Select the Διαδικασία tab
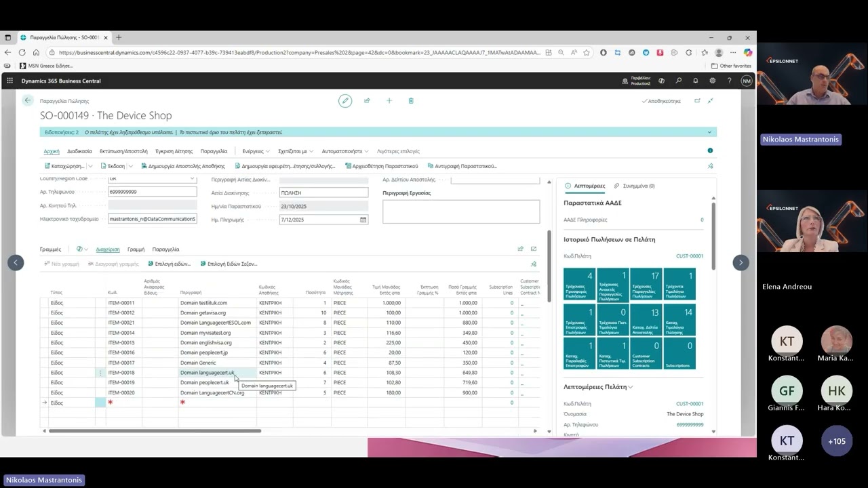868x488 pixels. point(79,151)
